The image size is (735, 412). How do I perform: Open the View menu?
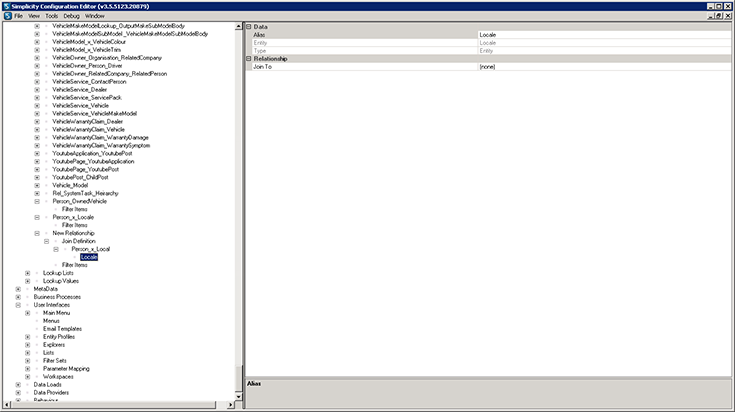(x=34, y=16)
